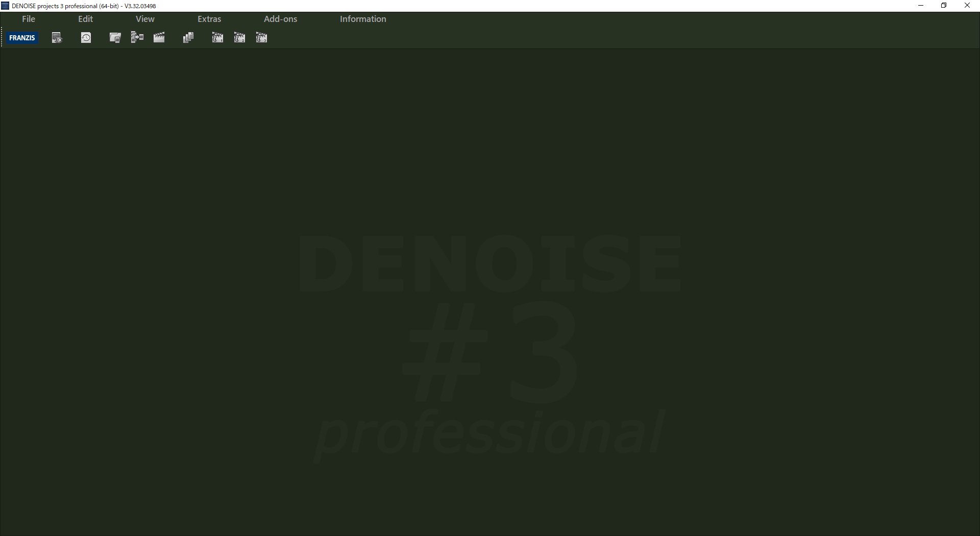The image size is (980, 536).
Task: Click the clapperboard icon numbered 1
Action: click(217, 38)
